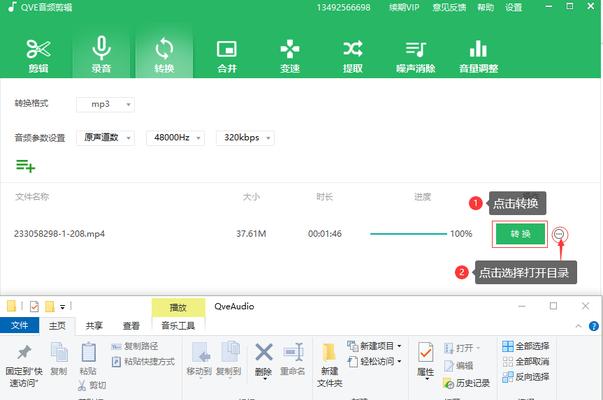603x400 pixels.
Task: Click 复制路径 in Explorer ribbon
Action: [135, 346]
